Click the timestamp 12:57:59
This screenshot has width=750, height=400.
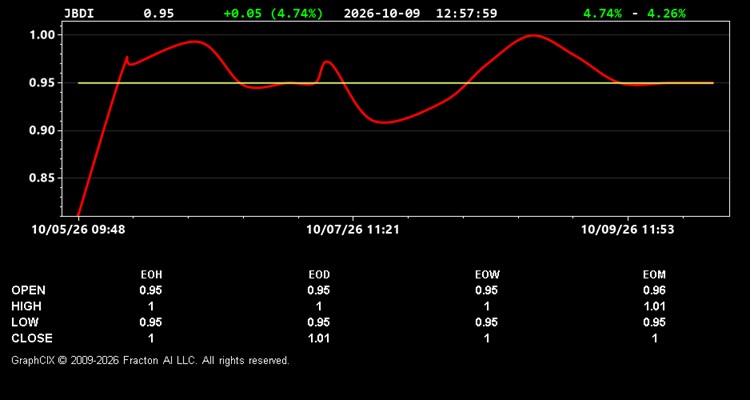[x=466, y=13]
